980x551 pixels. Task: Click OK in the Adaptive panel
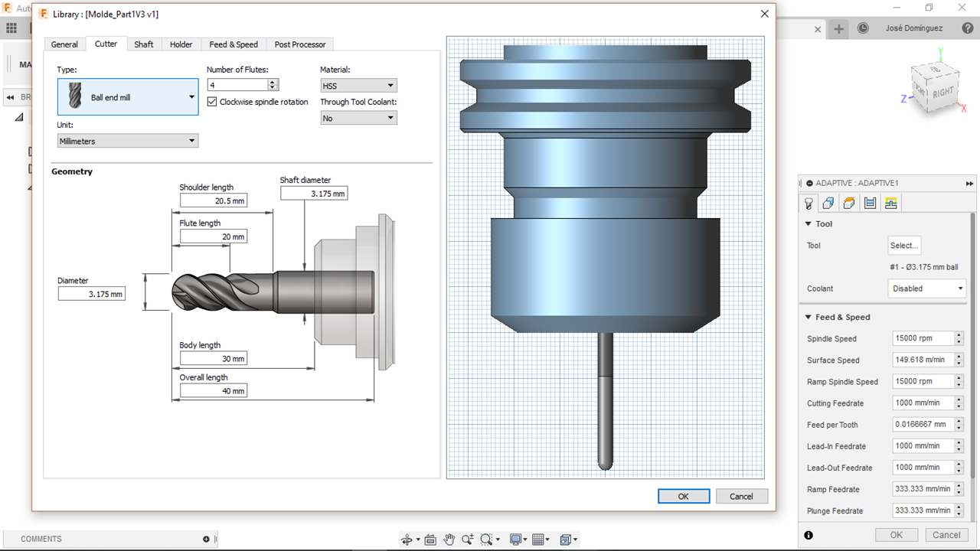(897, 535)
